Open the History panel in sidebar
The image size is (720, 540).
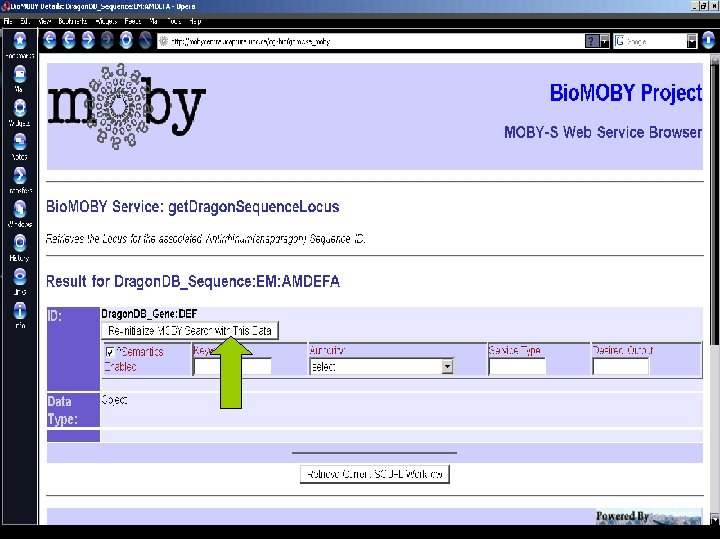point(19,248)
